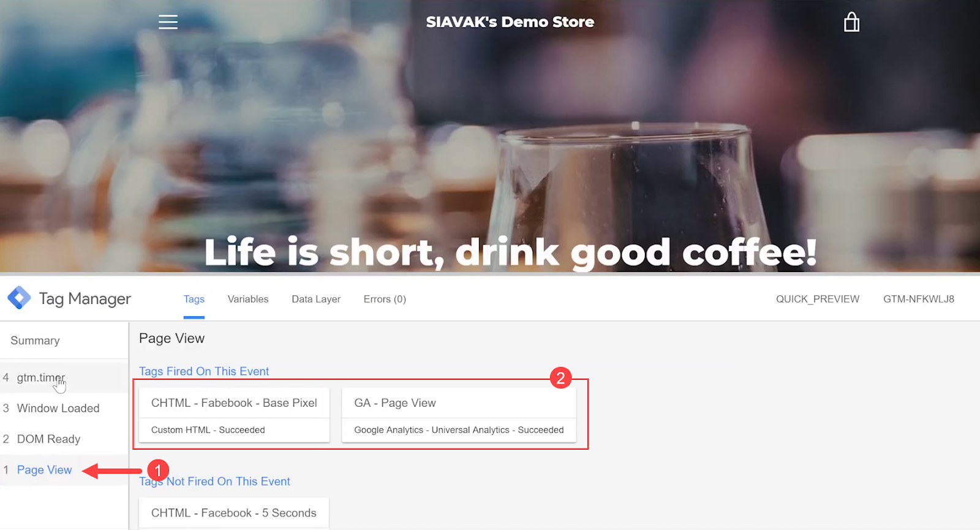This screenshot has height=530, width=980.
Task: Click the QUICK_PREVIEW label
Action: pyautogui.click(x=818, y=299)
